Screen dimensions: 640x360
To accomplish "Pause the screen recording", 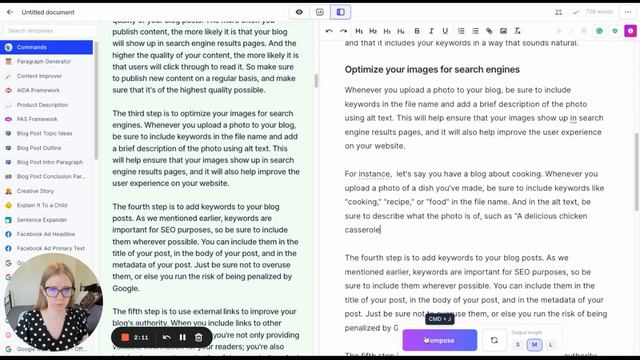I will (x=182, y=338).
